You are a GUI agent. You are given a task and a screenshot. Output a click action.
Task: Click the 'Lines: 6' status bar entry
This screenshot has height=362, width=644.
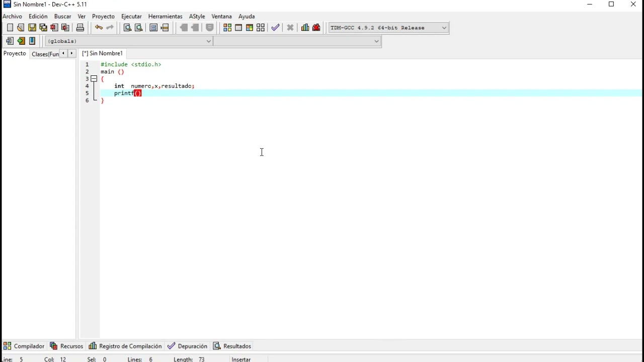(x=140, y=359)
